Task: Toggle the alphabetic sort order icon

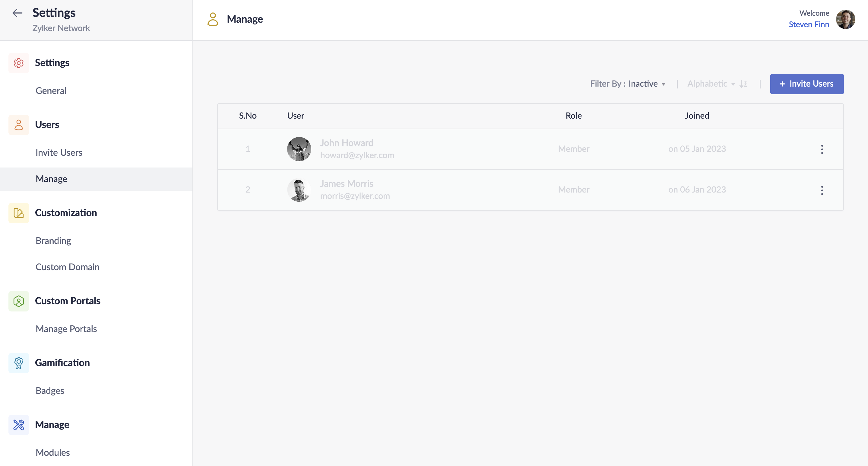Action: (x=743, y=84)
